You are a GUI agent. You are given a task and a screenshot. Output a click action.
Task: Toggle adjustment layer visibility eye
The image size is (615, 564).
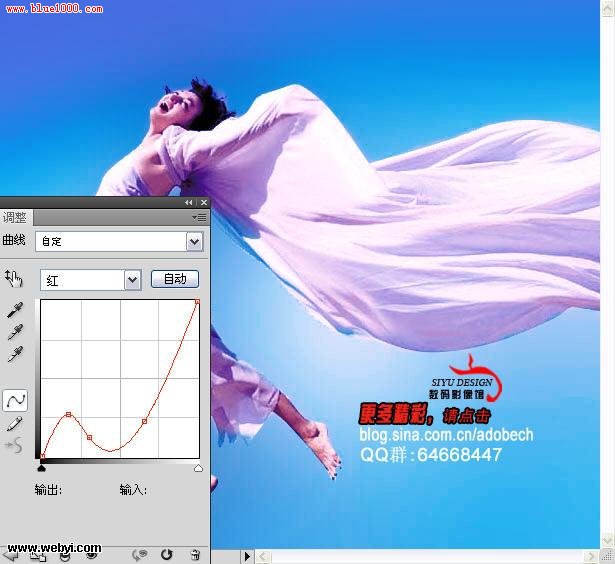(91, 556)
